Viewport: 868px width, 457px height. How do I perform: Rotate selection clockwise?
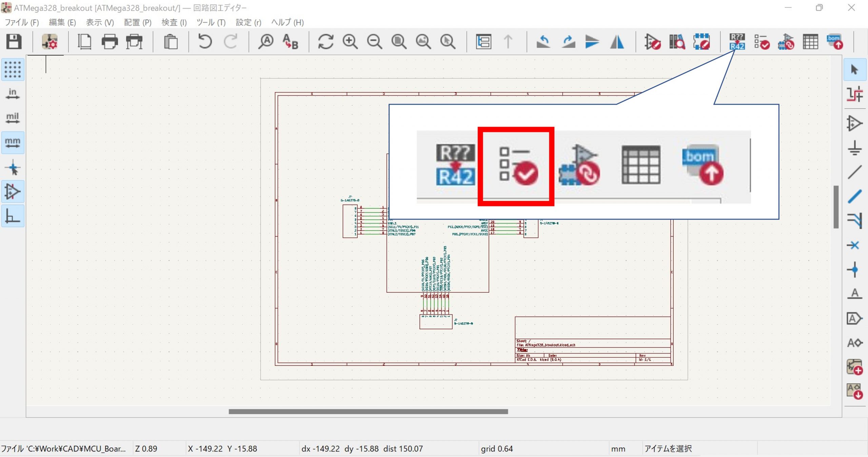point(568,42)
